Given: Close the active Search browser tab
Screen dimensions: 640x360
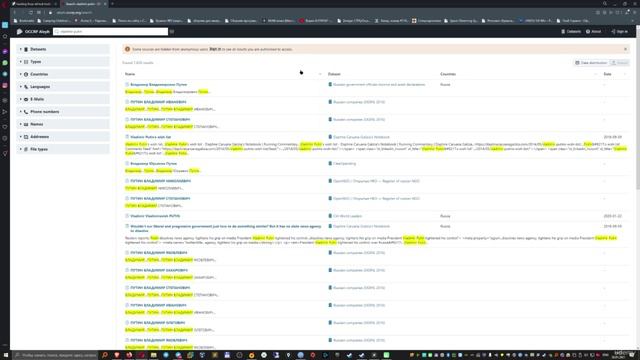Looking at the screenshot, I should tap(105, 4).
